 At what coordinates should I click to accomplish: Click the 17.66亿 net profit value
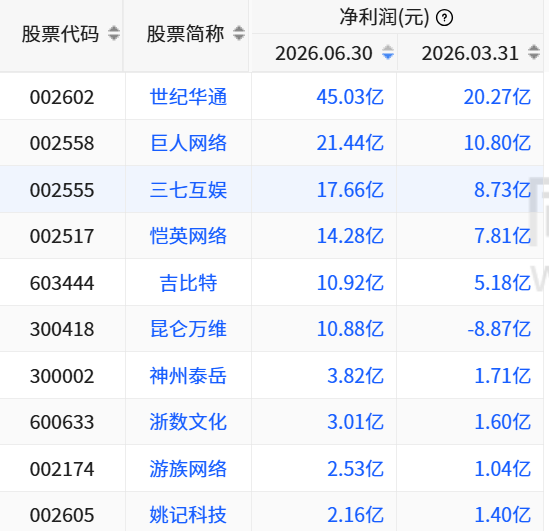[350, 190]
